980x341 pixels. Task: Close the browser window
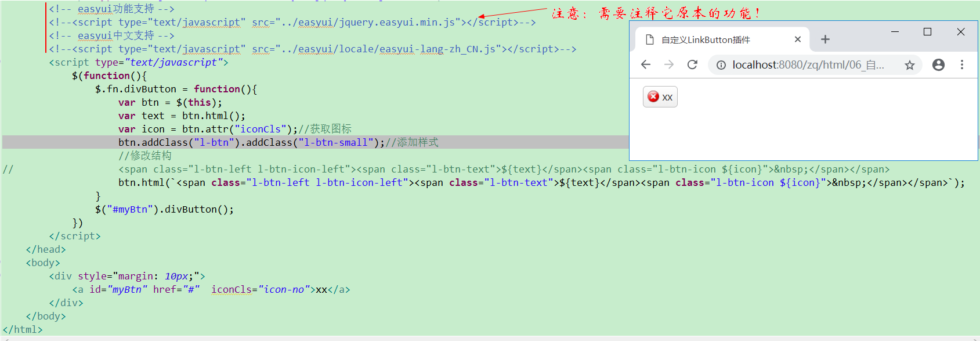pos(961,31)
